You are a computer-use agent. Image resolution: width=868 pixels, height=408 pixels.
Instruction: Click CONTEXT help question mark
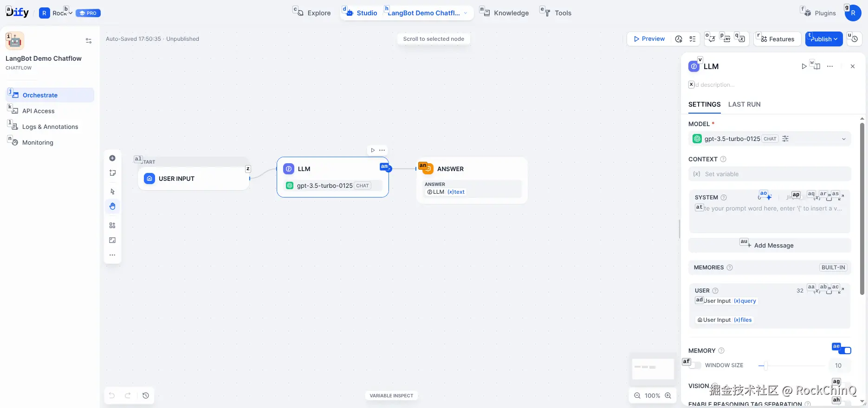(723, 159)
